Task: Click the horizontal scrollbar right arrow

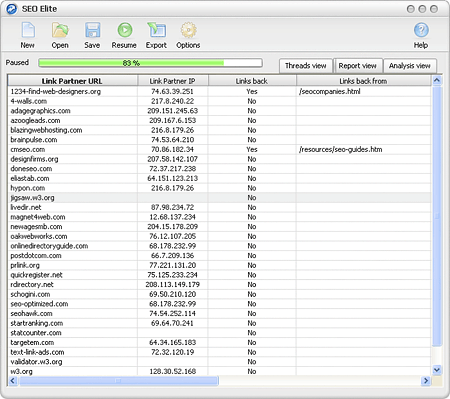Action: [426, 381]
